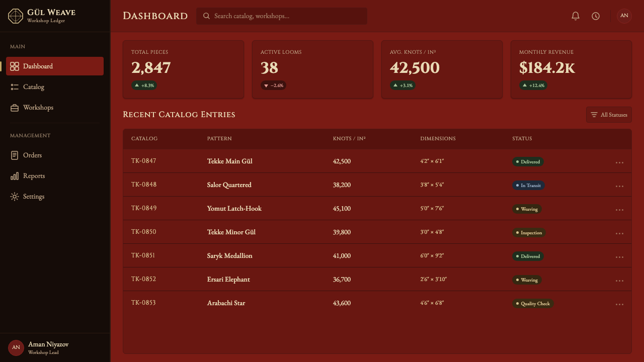Open the notifications bell icon
Screen dimensions: 644x362
pos(576,16)
